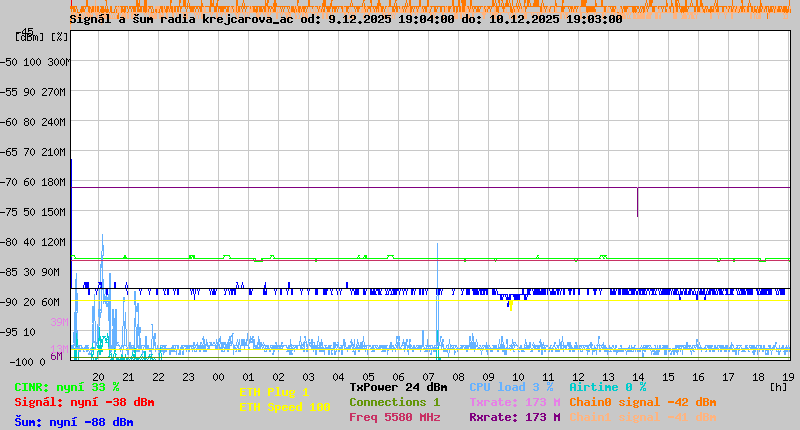
Task: Click hour '11' on the time axis
Action: (548, 377)
